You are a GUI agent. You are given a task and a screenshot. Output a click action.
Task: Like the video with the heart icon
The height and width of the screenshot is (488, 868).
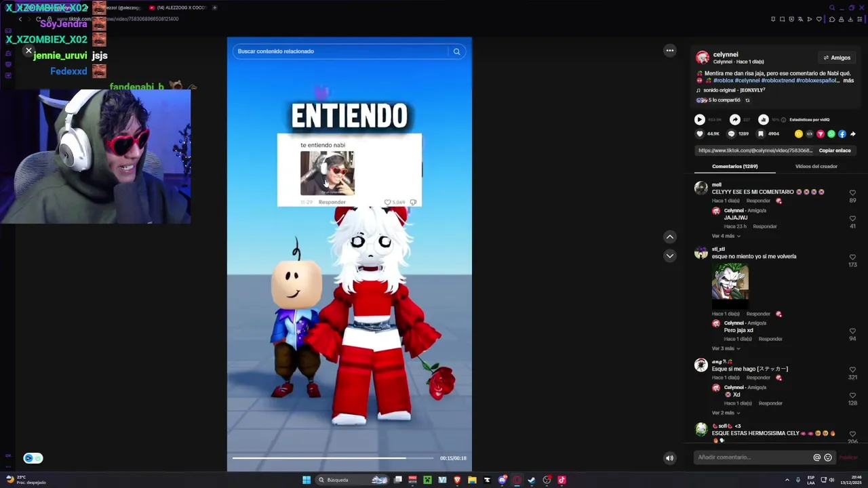tap(700, 134)
